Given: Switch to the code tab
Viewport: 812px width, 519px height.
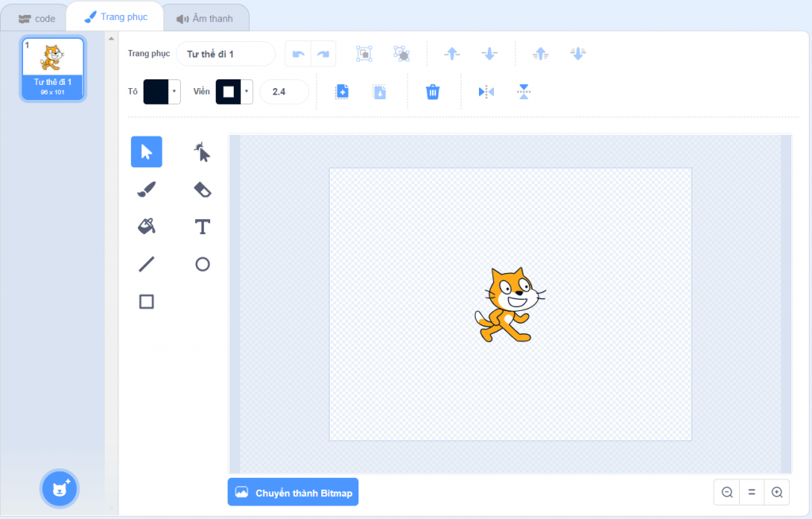Looking at the screenshot, I should pyautogui.click(x=36, y=19).
